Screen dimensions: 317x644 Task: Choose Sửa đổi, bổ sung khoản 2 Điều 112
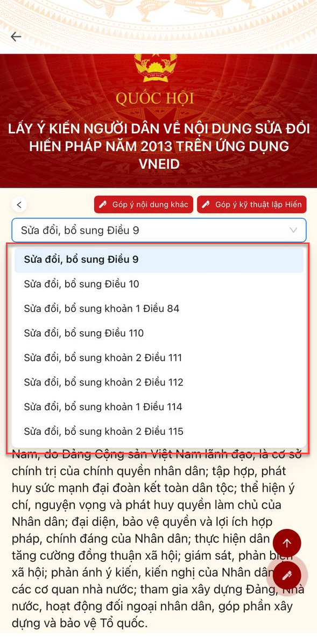(159, 382)
